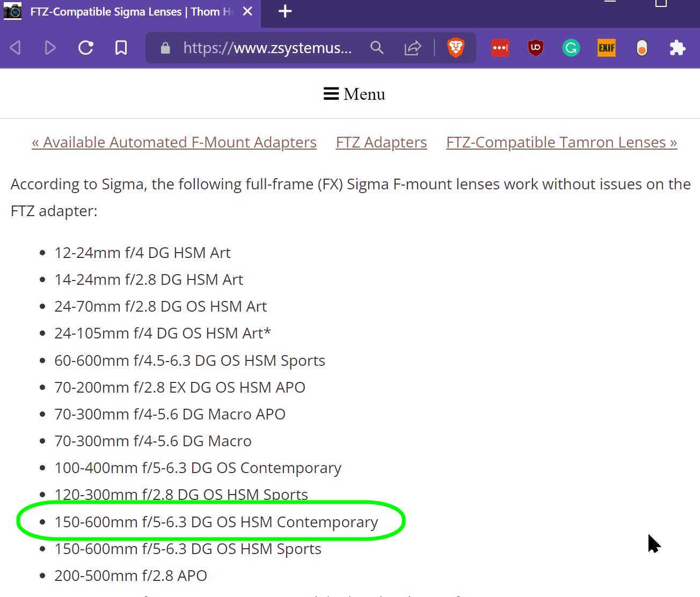Open the extensions puzzle piece menu
Image resolution: width=700 pixels, height=597 pixels.
pos(677,48)
